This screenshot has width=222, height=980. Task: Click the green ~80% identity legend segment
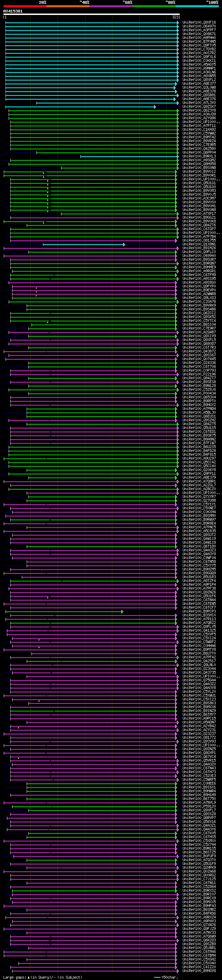(154, 6)
